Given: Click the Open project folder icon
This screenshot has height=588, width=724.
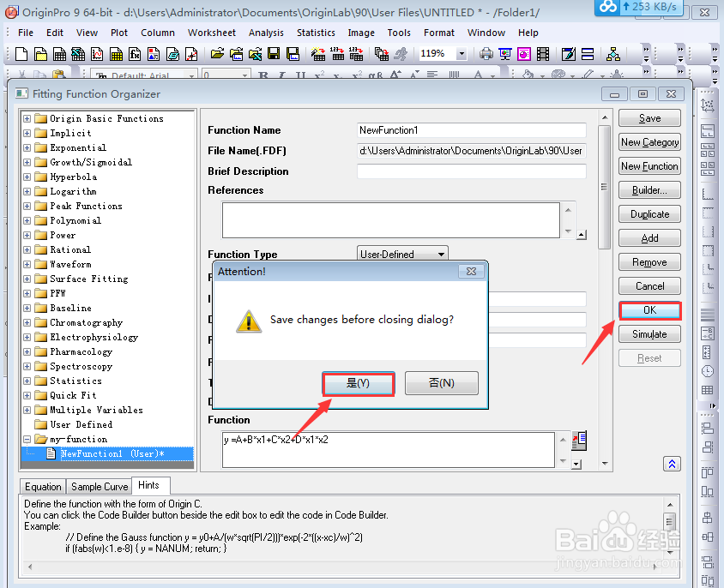Looking at the screenshot, I should [x=217, y=54].
